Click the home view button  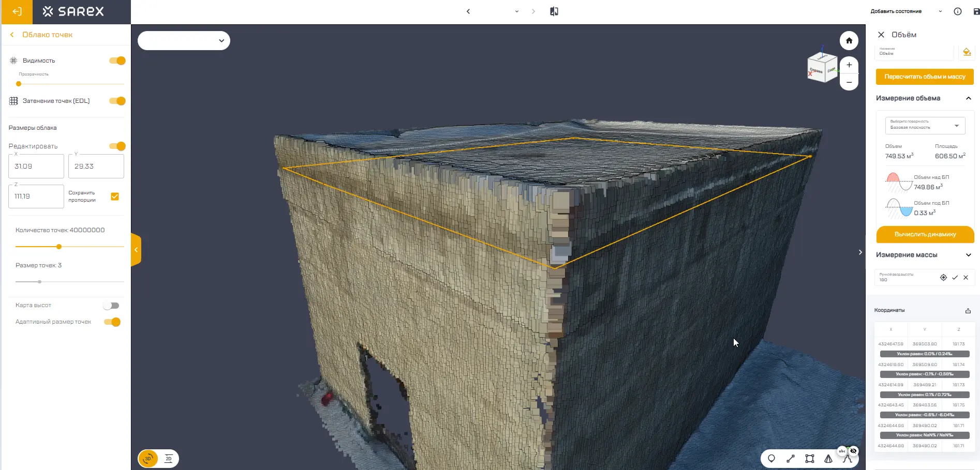click(849, 41)
